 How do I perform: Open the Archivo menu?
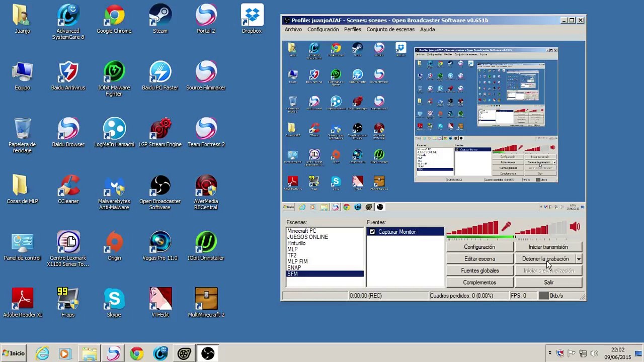293,29
